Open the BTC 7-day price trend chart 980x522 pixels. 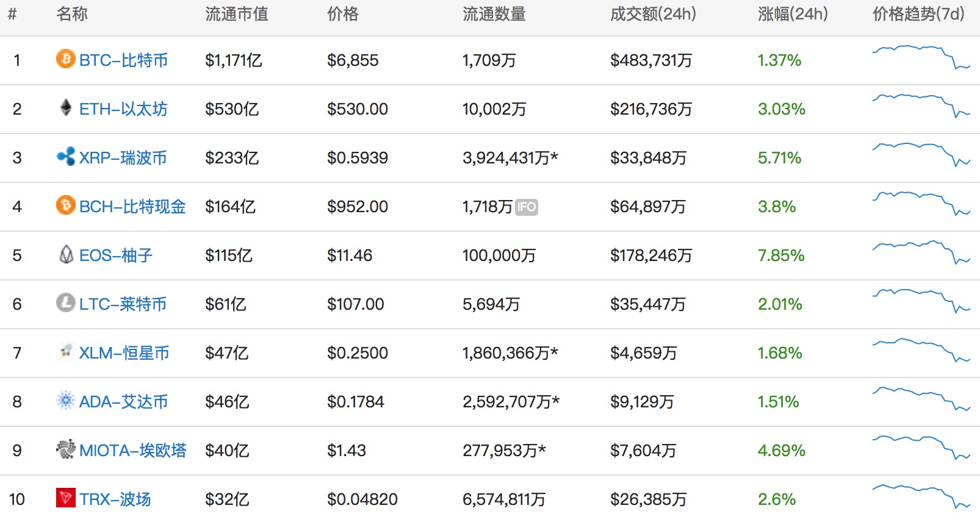pos(921,57)
